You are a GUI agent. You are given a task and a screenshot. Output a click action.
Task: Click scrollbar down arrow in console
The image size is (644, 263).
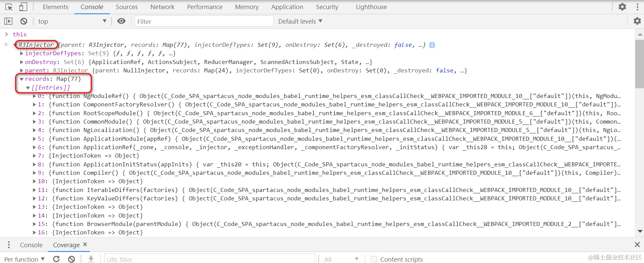(x=640, y=231)
